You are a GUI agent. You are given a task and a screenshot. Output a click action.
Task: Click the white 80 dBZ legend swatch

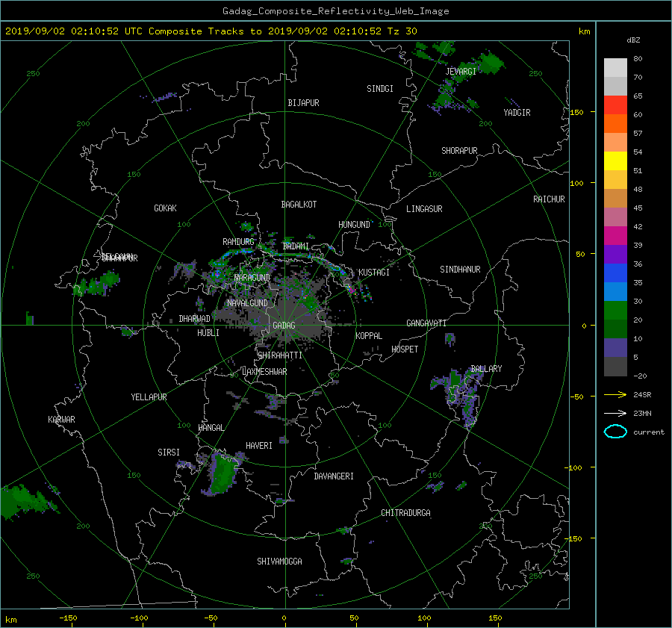pos(615,68)
